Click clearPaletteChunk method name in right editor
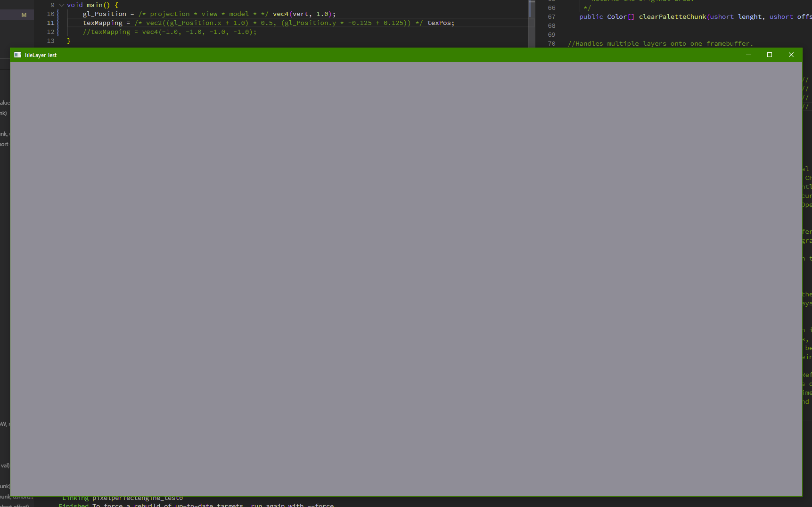 (x=672, y=17)
